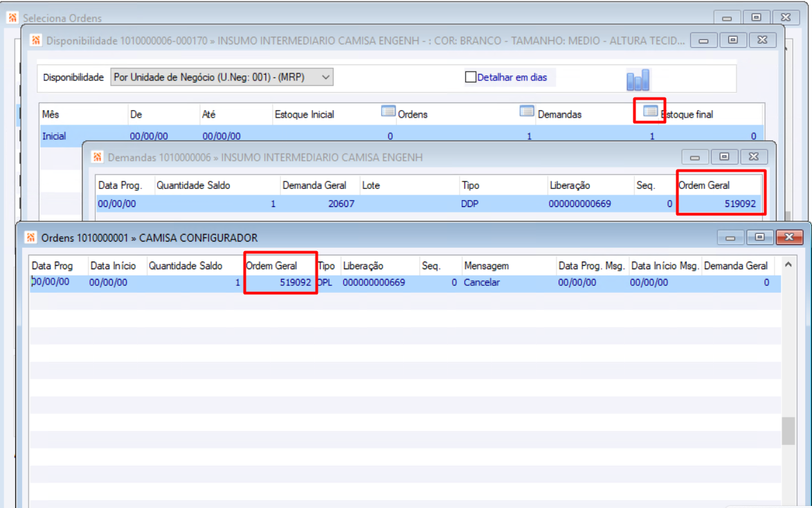The width and height of the screenshot is (812, 508).
Task: Select the DDP type cell in Demandas
Action: point(470,203)
